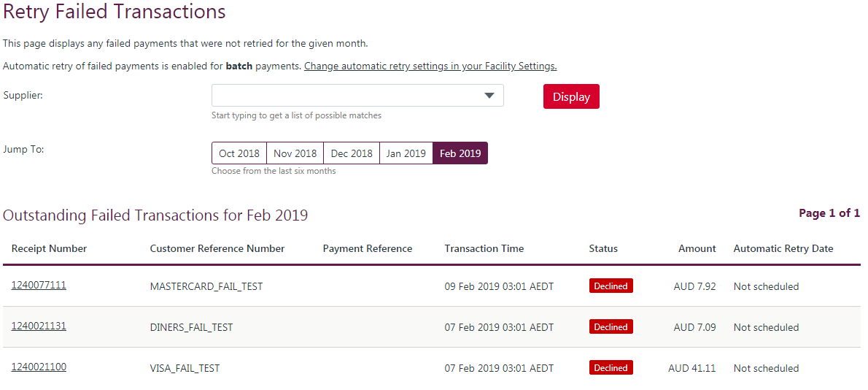Click the Receipt Number column header
Viewport: 868px width, 390px height.
point(49,249)
